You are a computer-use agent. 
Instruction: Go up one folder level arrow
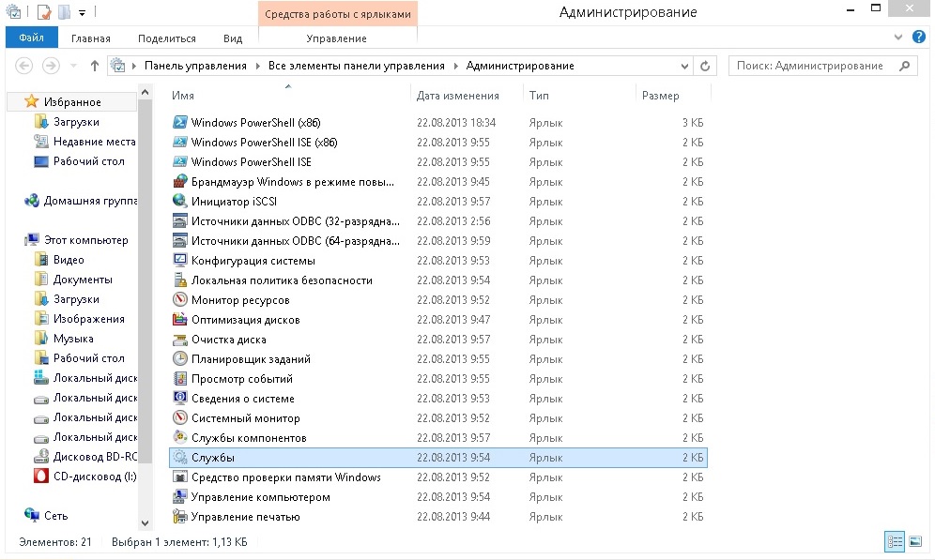pyautogui.click(x=94, y=66)
